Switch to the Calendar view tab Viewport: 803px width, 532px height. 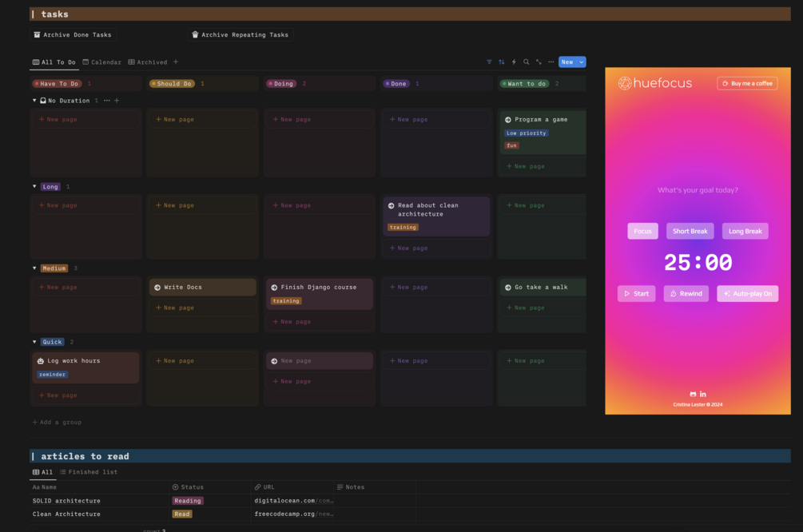pyautogui.click(x=102, y=62)
